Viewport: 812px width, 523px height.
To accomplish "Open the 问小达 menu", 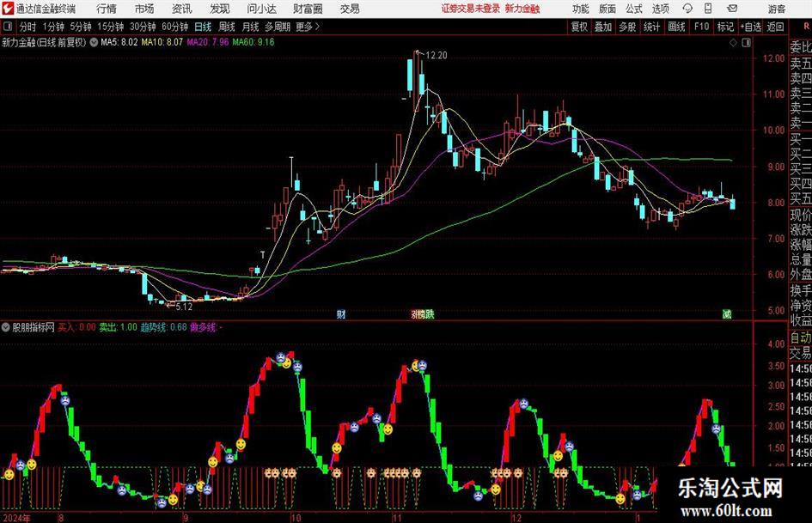I will [261, 9].
